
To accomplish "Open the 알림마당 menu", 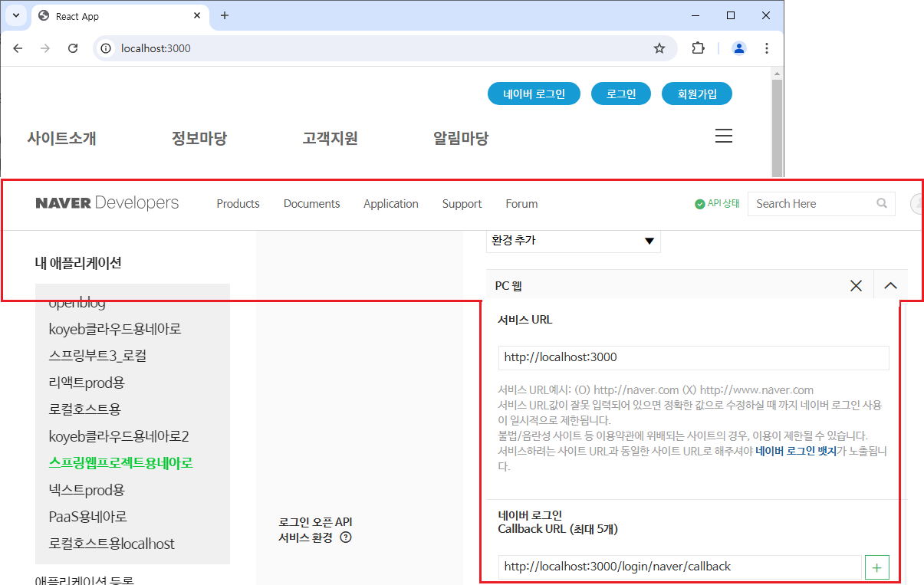I will click(461, 139).
